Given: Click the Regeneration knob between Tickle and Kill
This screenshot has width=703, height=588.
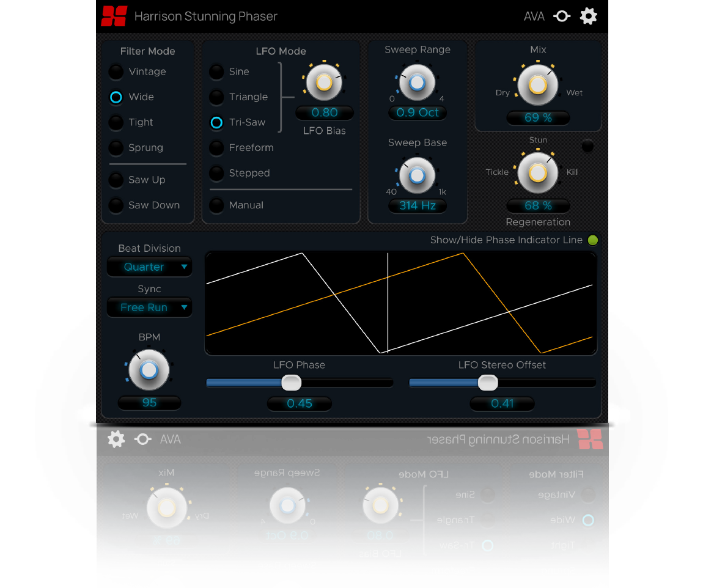Looking at the screenshot, I should (538, 173).
